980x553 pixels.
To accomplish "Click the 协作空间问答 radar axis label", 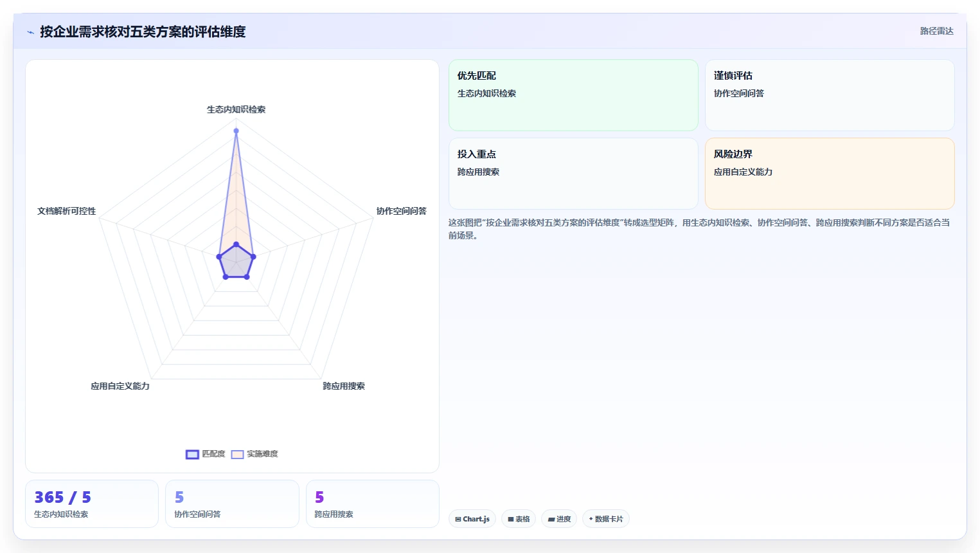I will click(x=402, y=211).
